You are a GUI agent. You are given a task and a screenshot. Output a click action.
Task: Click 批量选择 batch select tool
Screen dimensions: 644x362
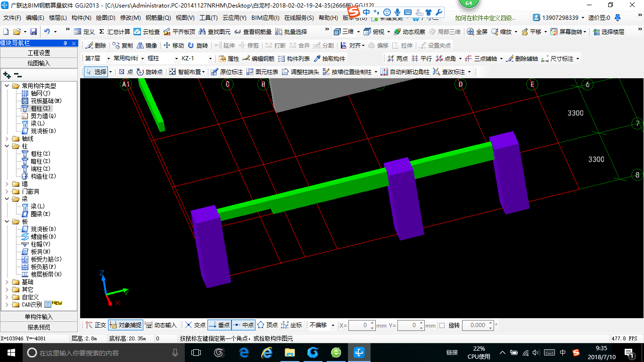[291, 32]
